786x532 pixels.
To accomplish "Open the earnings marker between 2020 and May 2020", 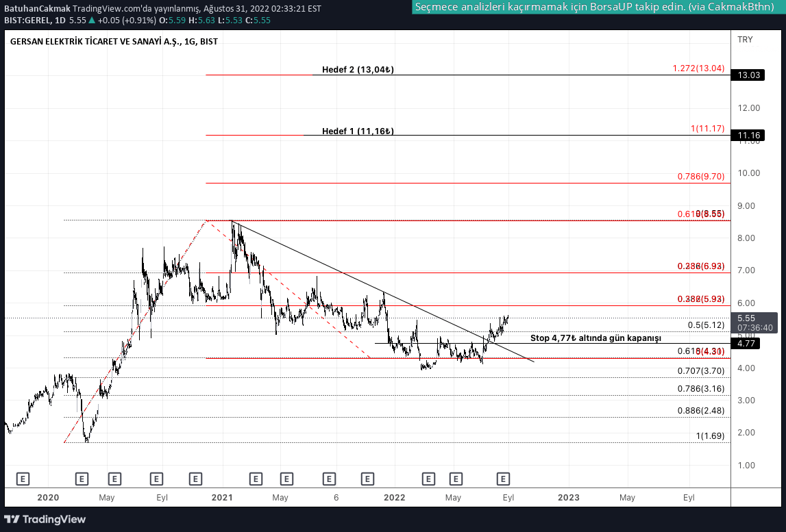I will tap(82, 479).
